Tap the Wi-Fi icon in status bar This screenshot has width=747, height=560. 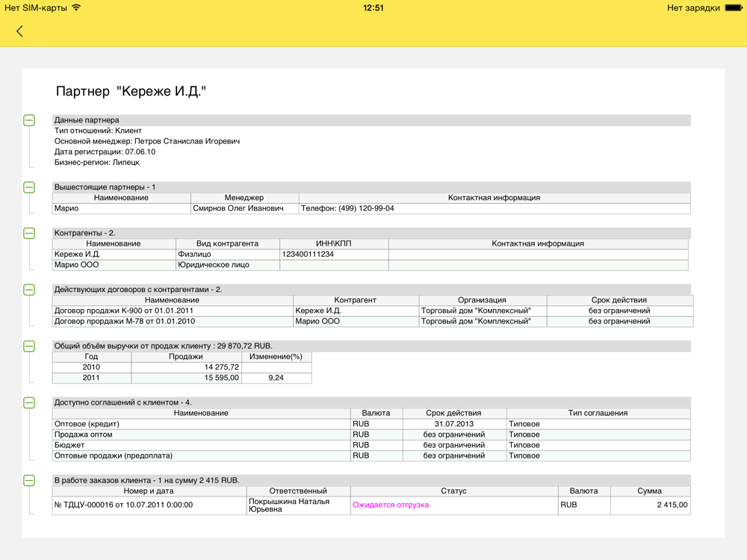click(x=76, y=8)
